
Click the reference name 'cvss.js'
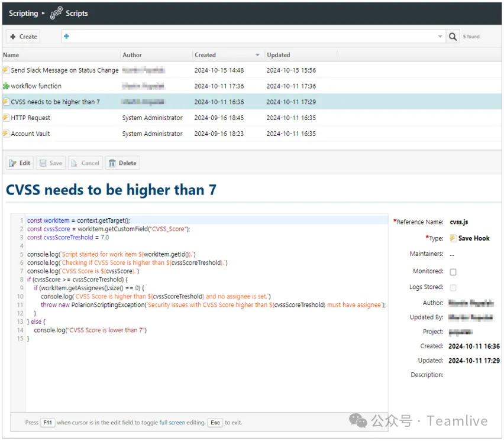click(x=458, y=222)
